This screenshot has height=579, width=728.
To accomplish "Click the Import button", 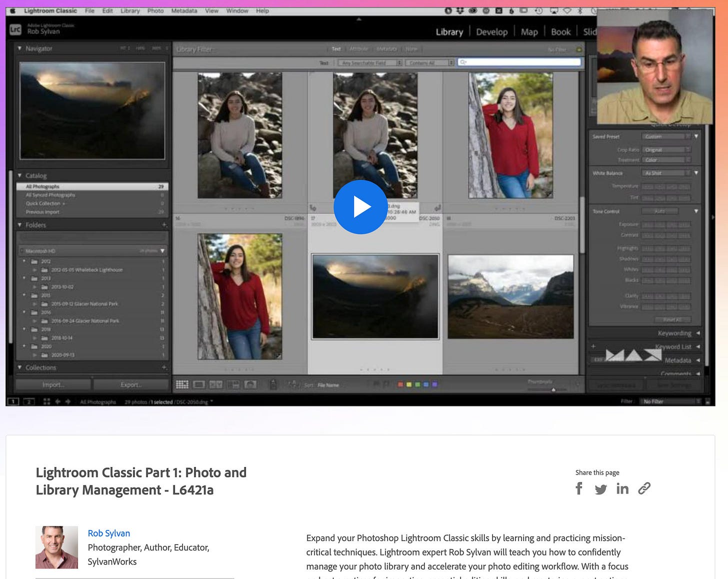I will (53, 384).
